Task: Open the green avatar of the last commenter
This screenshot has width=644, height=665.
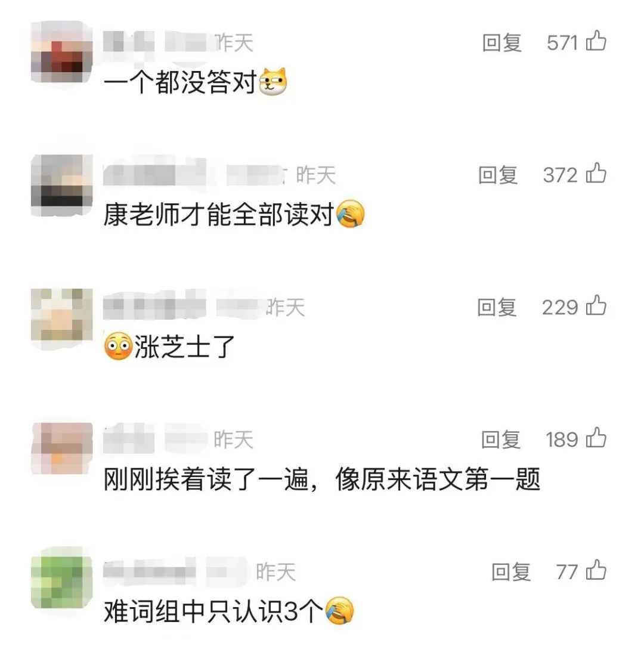Action: click(x=62, y=578)
